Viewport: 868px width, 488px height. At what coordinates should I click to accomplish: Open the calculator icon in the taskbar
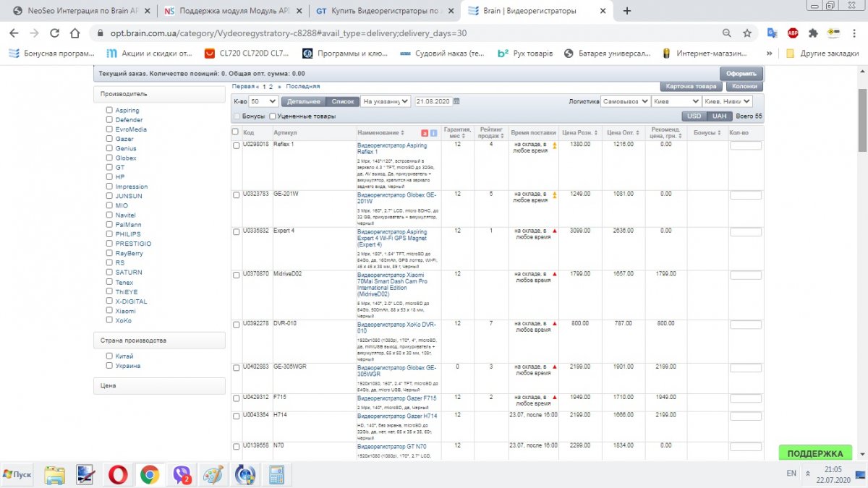[276, 475]
